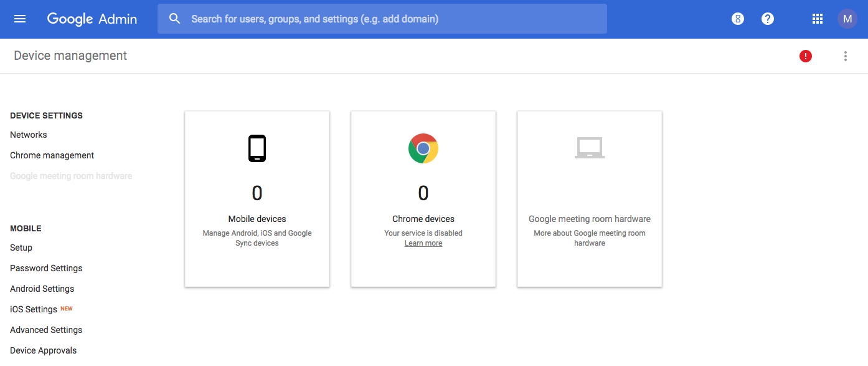Viewport: 868px width, 366px height.
Task: Open the Chrome devices card title
Action: [423, 219]
